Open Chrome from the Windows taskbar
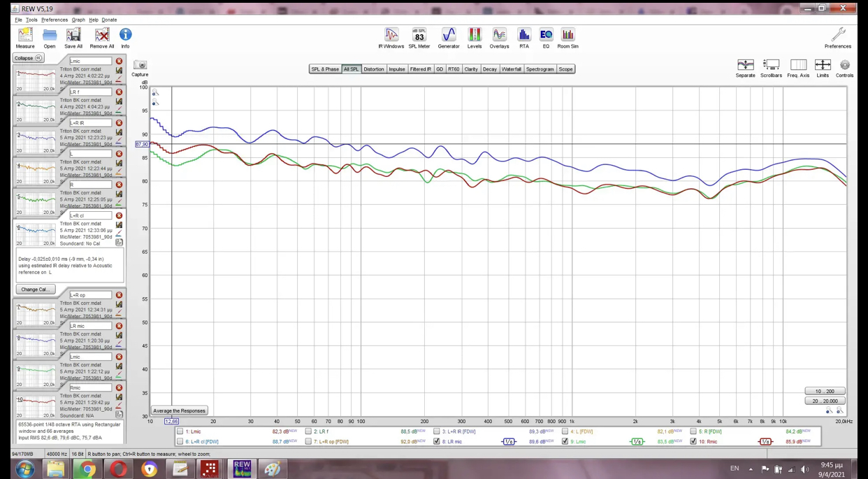Viewport: 868px width, 479px height. click(x=87, y=469)
